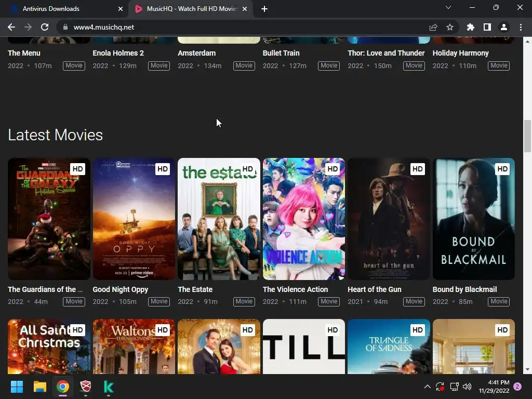Open the red shield antivirus taskbar app
Image resolution: width=532 pixels, height=399 pixels.
(86, 387)
